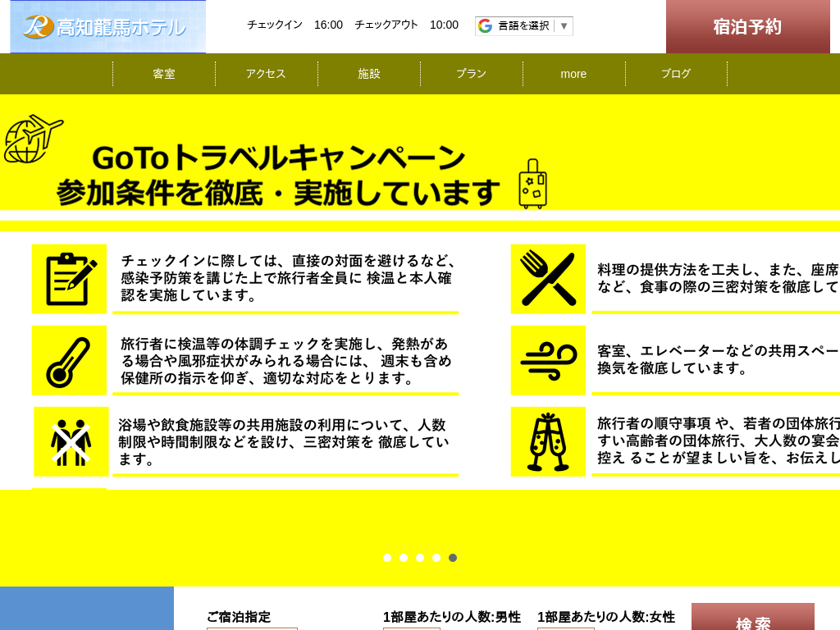Select the second slider dot
Image resolution: width=840 pixels, height=630 pixels.
pos(404,558)
